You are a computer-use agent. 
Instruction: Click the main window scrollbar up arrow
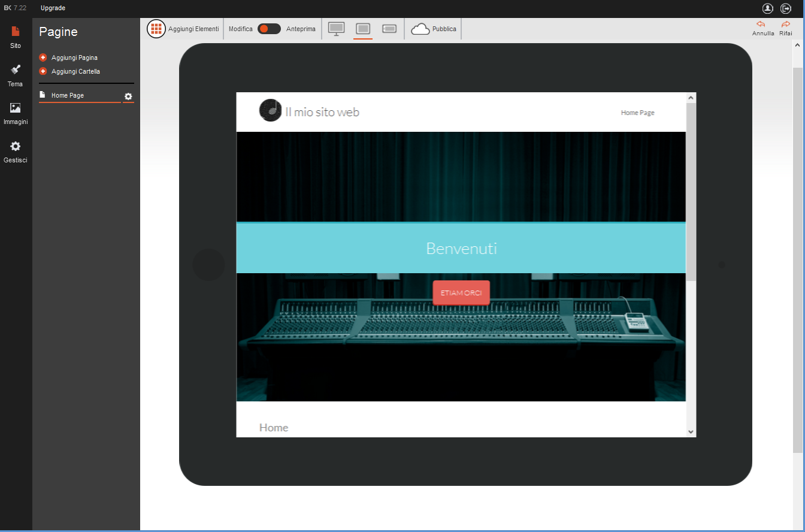pos(798,45)
